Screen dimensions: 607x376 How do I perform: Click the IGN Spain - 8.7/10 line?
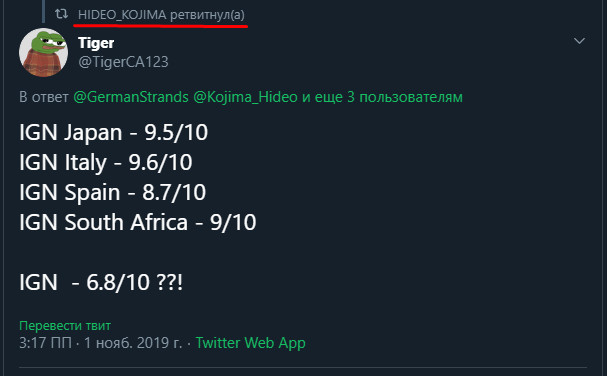(112, 192)
